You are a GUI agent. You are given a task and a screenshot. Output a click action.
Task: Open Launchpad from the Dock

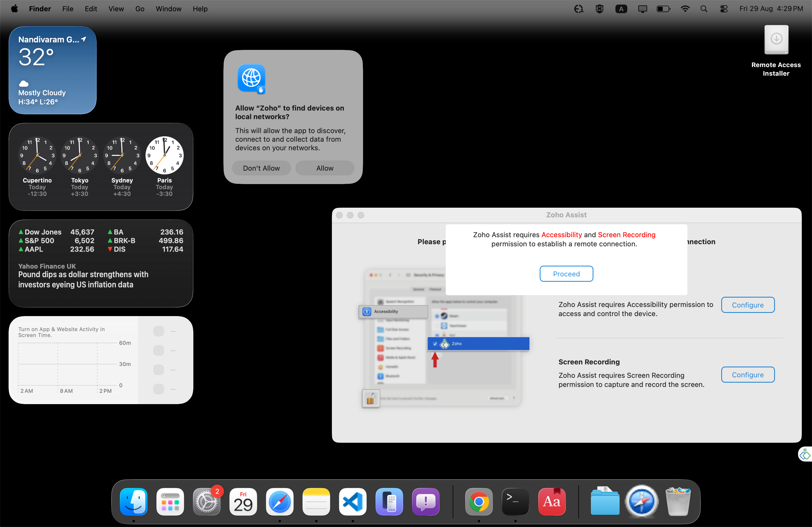[170, 502]
